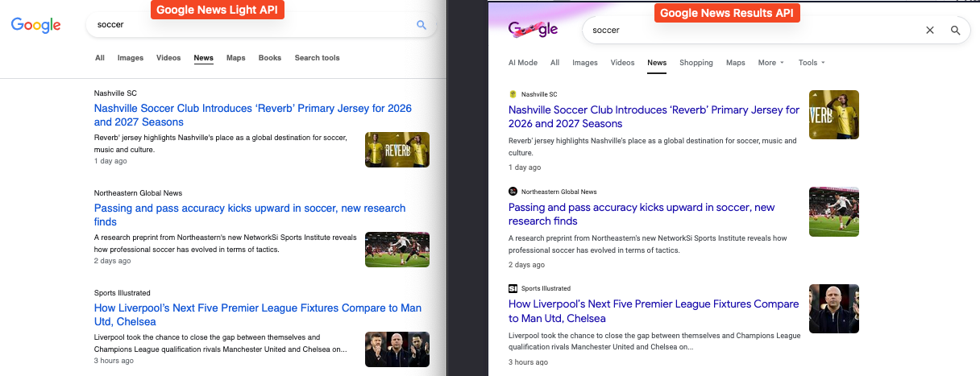Open Search tools in the Light API window
Screen dimensions: 980x376
[317, 58]
